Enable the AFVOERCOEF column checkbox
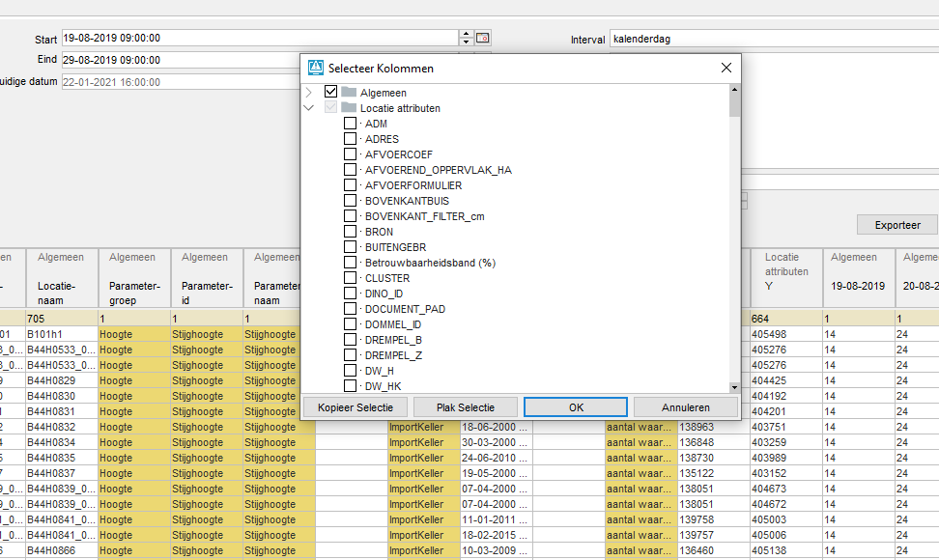Viewport: 939px width, 560px height. pyautogui.click(x=351, y=154)
